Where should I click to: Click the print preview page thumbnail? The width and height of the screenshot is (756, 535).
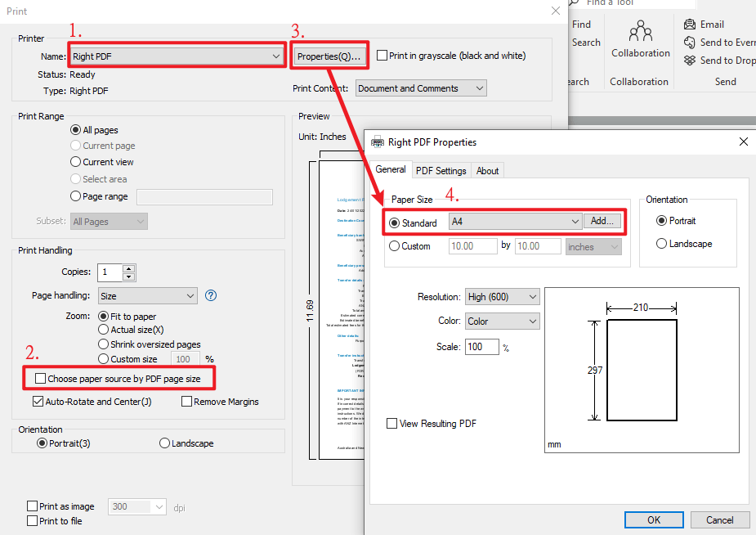pyautogui.click(x=341, y=310)
